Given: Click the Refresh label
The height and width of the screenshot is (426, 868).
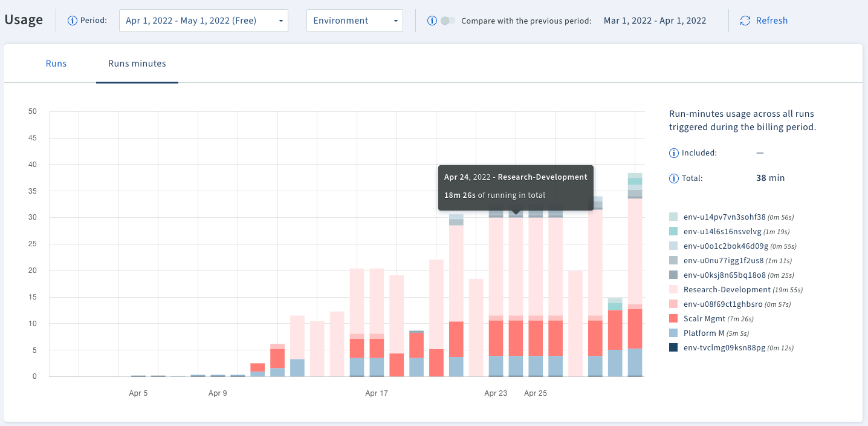Looking at the screenshot, I should [771, 20].
